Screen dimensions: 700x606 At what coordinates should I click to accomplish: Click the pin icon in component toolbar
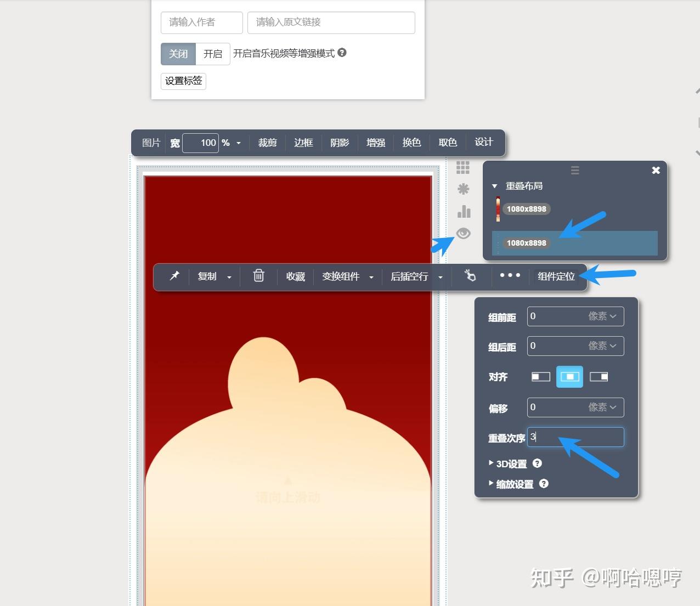click(x=174, y=276)
